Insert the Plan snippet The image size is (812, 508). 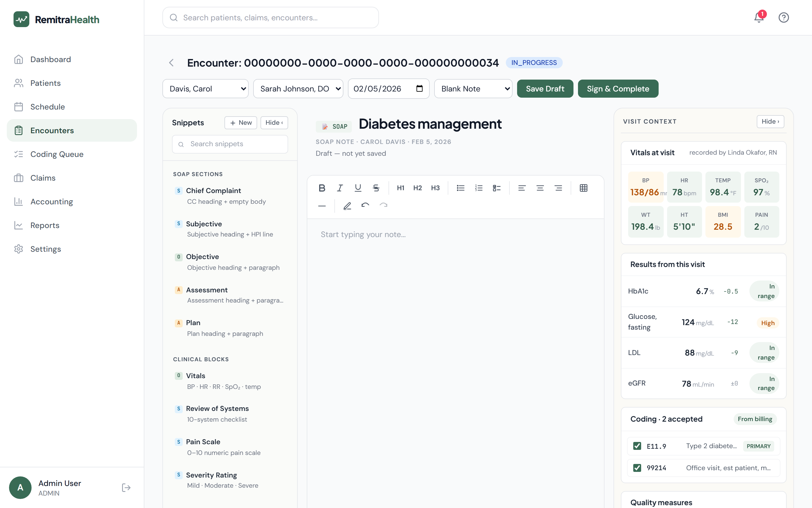(x=230, y=328)
